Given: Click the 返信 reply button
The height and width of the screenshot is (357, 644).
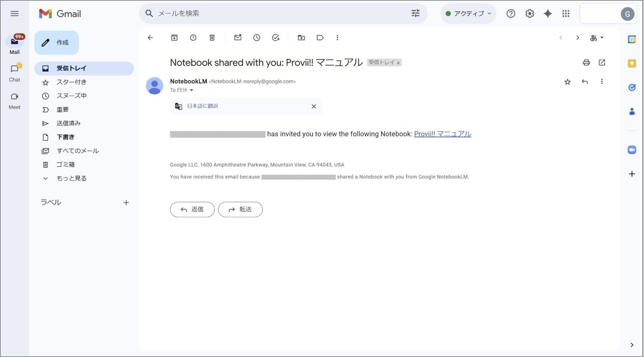Looking at the screenshot, I should coord(192,210).
